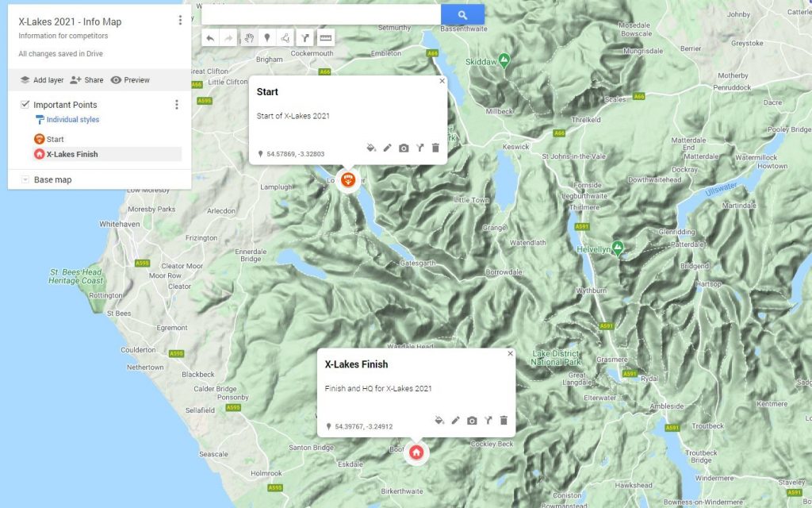Screen dimensions: 812x508
Task: Click the Skiddaw peak marker
Action: [x=504, y=60]
